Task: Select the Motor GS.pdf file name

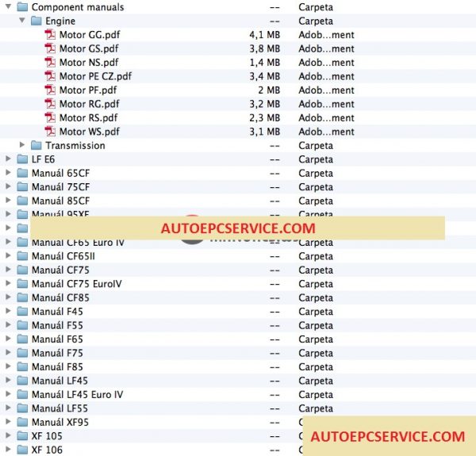Action: [89, 48]
